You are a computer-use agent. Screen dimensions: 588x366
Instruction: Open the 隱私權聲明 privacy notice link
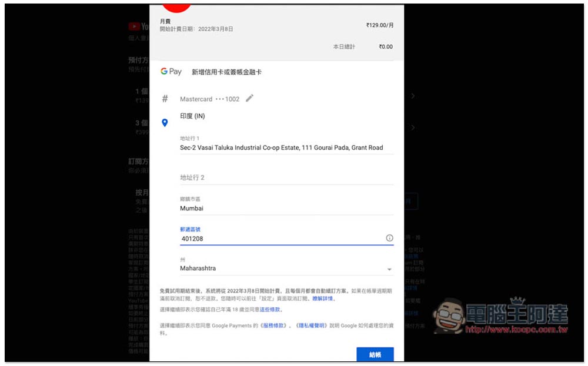(x=312, y=325)
